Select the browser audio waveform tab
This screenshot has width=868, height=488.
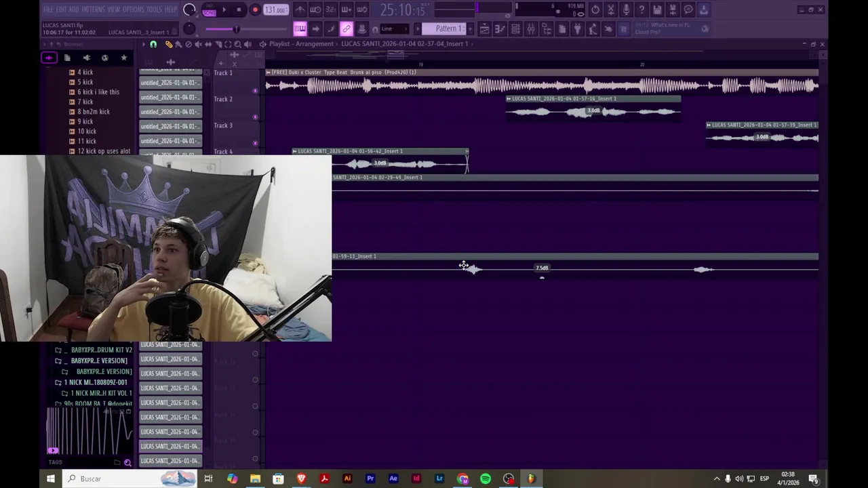pos(48,58)
